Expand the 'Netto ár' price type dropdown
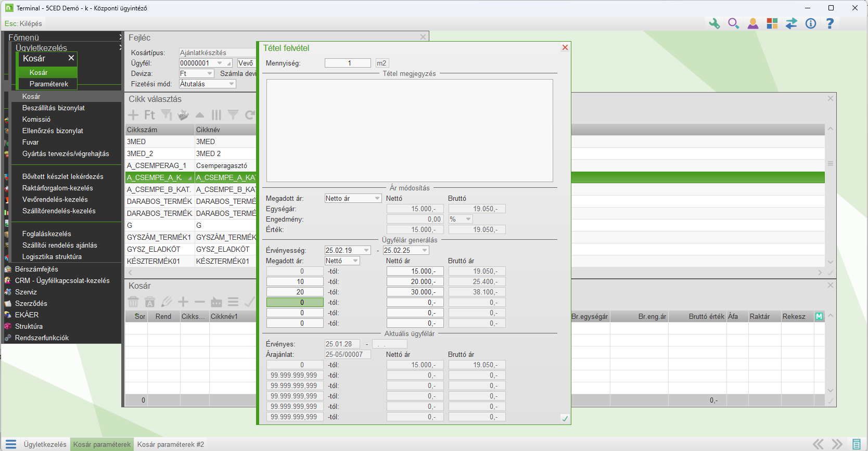The image size is (868, 451). point(377,199)
